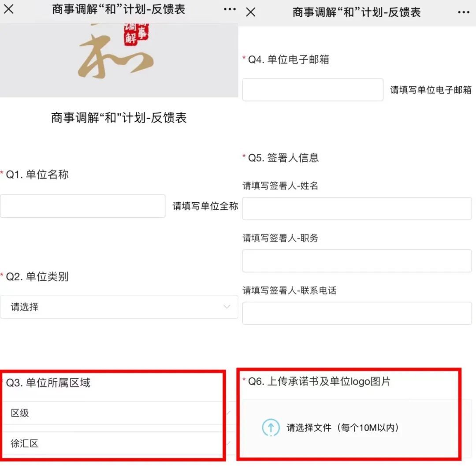Image resolution: width=476 pixels, height=476 pixels.
Task: Focus the Q1 单位名称 input field
Action: pyautogui.click(x=82, y=206)
